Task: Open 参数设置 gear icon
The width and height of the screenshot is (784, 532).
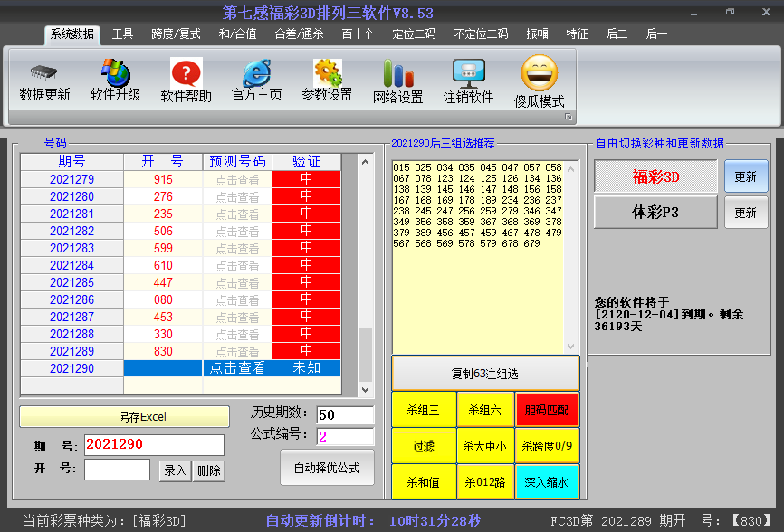Action: click(x=328, y=73)
